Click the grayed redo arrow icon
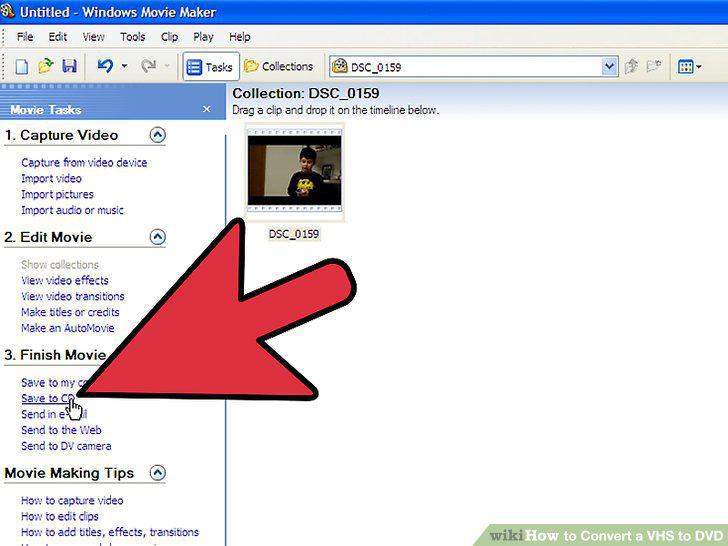The image size is (728, 546). pyautogui.click(x=149, y=66)
